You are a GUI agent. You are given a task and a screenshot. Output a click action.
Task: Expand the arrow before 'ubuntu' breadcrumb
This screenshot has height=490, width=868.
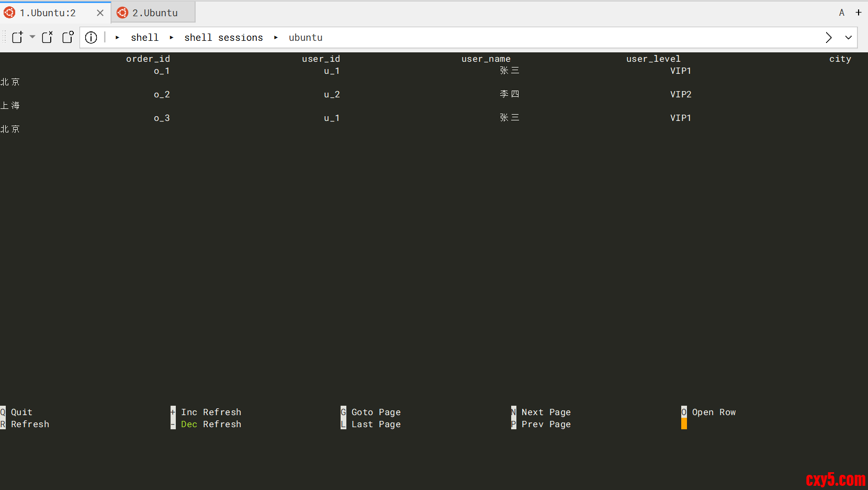click(x=276, y=38)
